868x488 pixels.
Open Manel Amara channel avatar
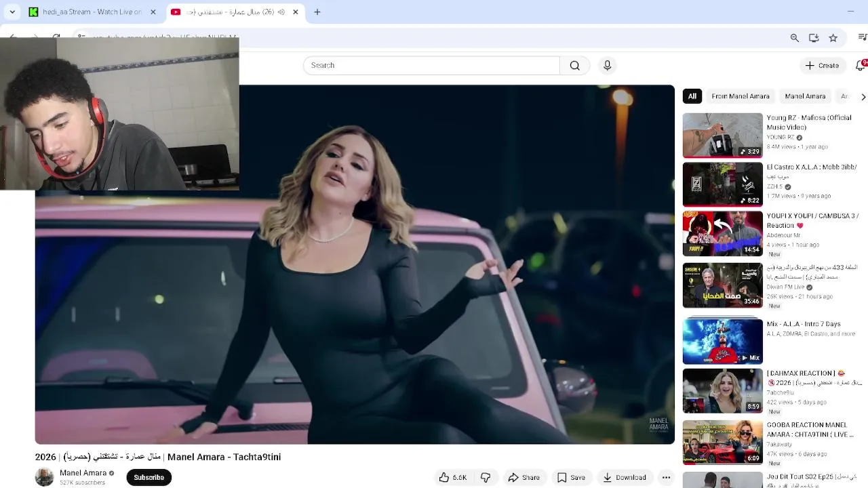click(44, 477)
